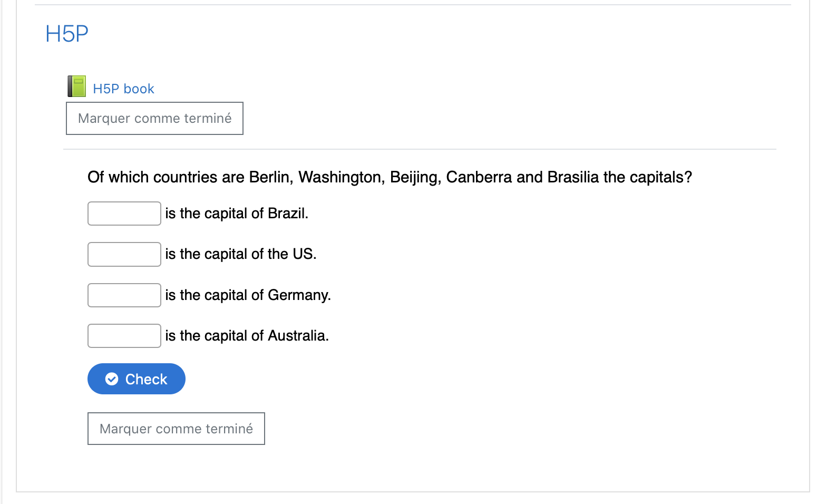
Task: Click the lower Marquer comme terminé button
Action: 176,429
